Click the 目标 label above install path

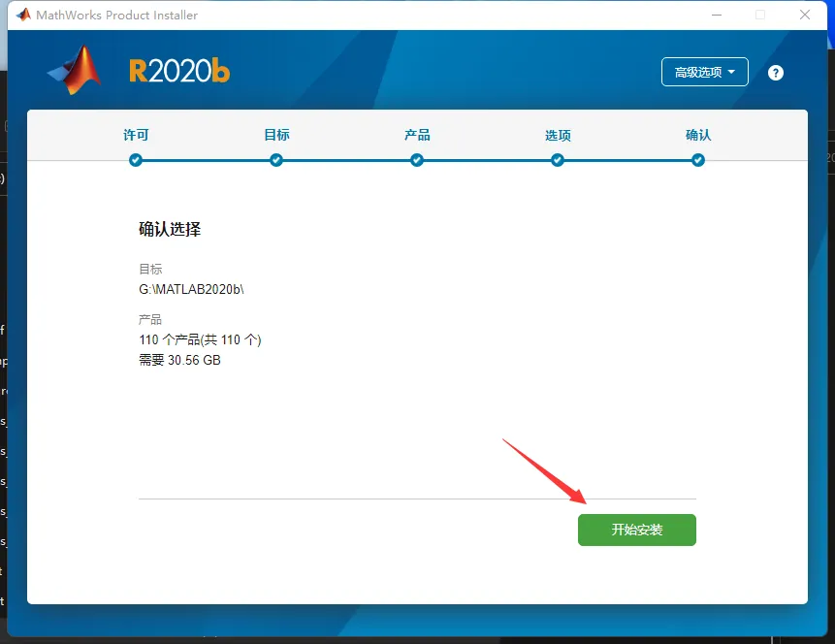click(x=150, y=269)
